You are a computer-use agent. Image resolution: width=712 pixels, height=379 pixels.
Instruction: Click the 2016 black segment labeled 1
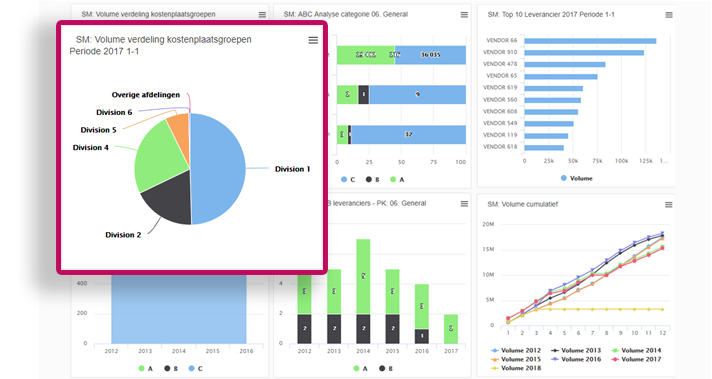coord(422,336)
